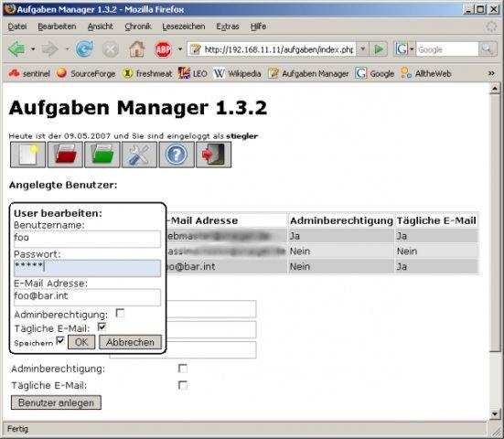Click the Google search box
Image resolution: width=504 pixels, height=439 pixels.
(447, 49)
